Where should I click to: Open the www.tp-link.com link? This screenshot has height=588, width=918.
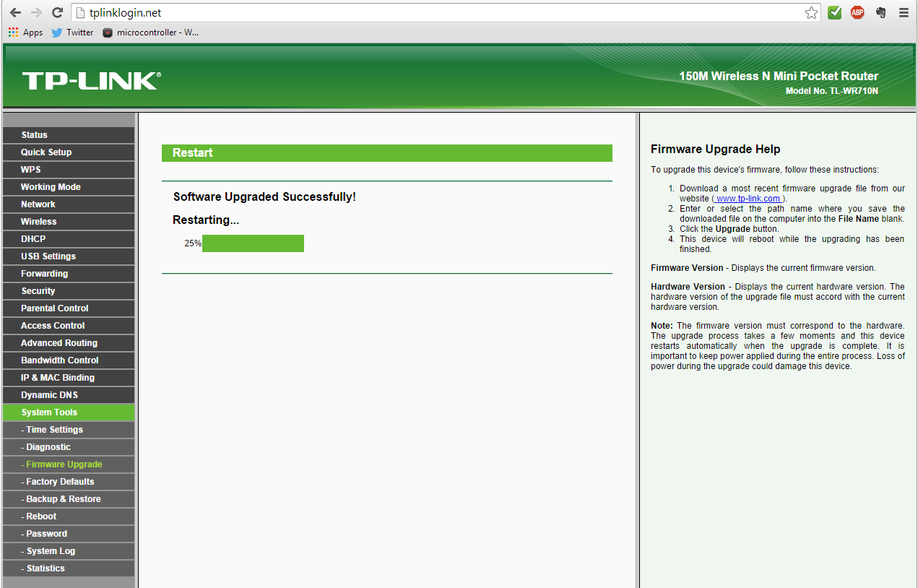(748, 199)
